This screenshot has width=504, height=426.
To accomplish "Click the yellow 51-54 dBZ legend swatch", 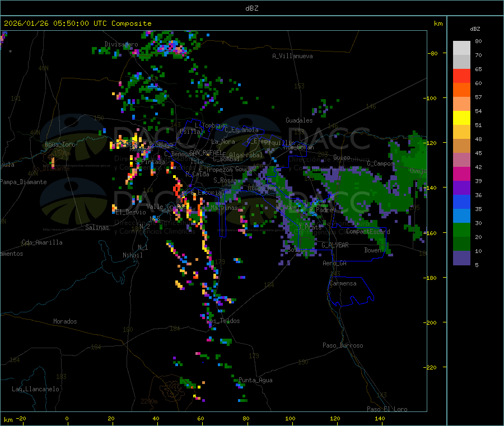I will pyautogui.click(x=461, y=118).
